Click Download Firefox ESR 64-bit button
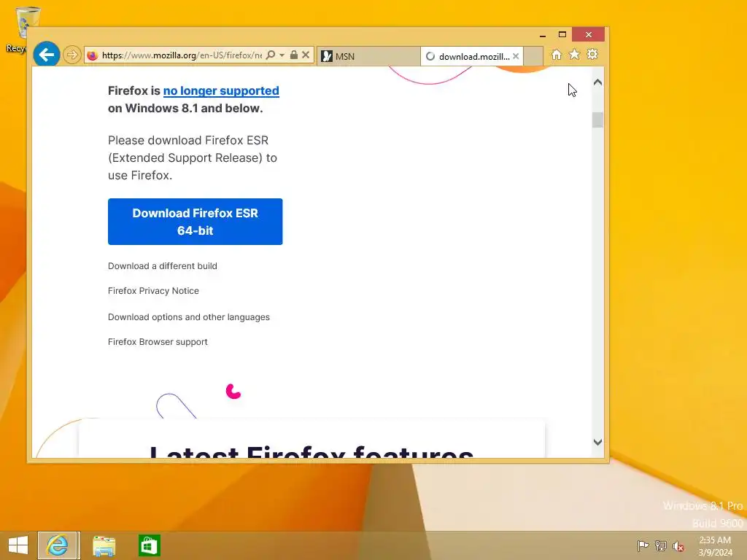The width and height of the screenshot is (747, 560). click(196, 222)
